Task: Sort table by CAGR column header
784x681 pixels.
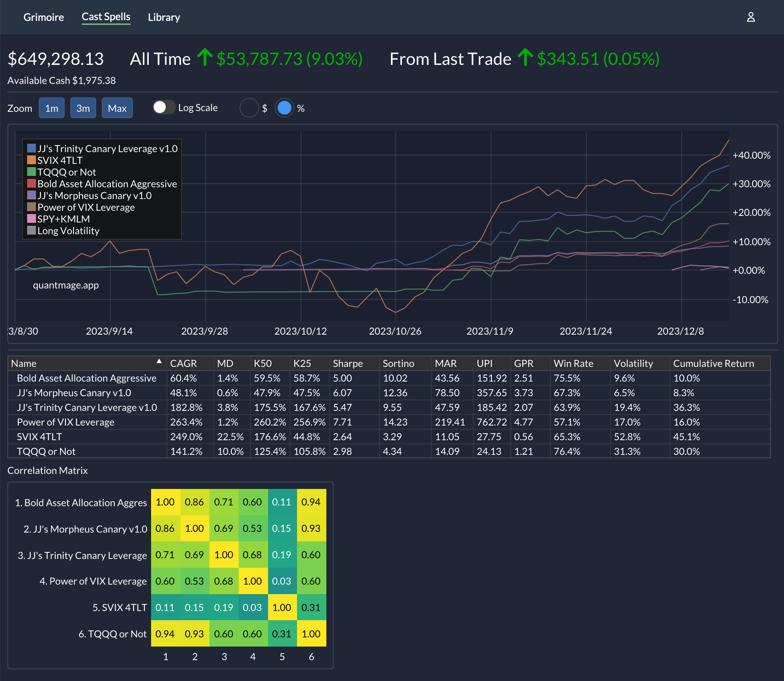Action: [x=183, y=364]
